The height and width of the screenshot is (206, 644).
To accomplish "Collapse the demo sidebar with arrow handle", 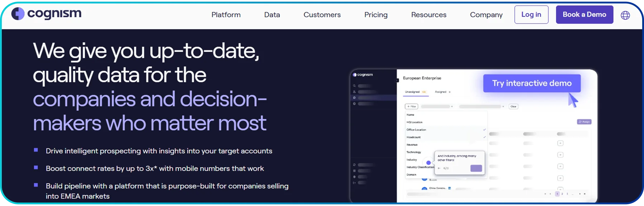I will [397, 80].
